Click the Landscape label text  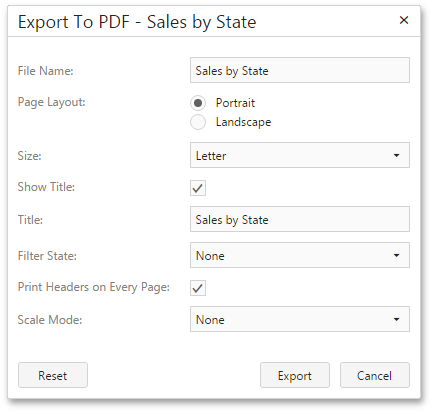243,122
